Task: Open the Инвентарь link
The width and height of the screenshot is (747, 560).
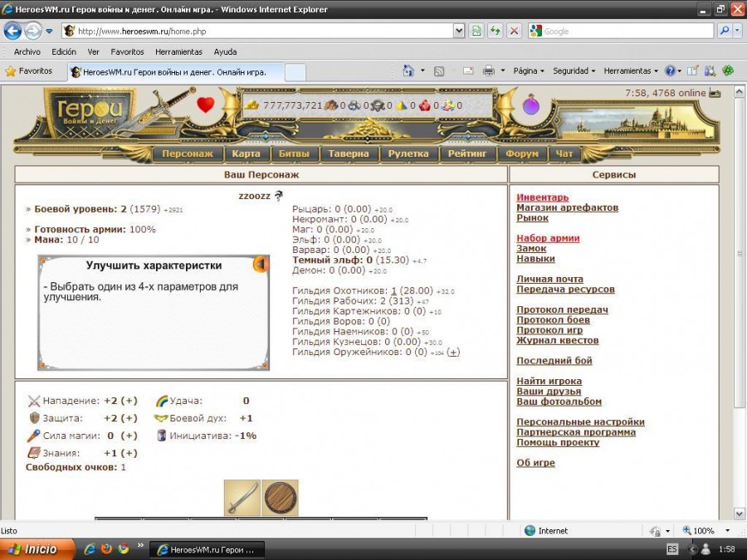Action: coord(542,197)
